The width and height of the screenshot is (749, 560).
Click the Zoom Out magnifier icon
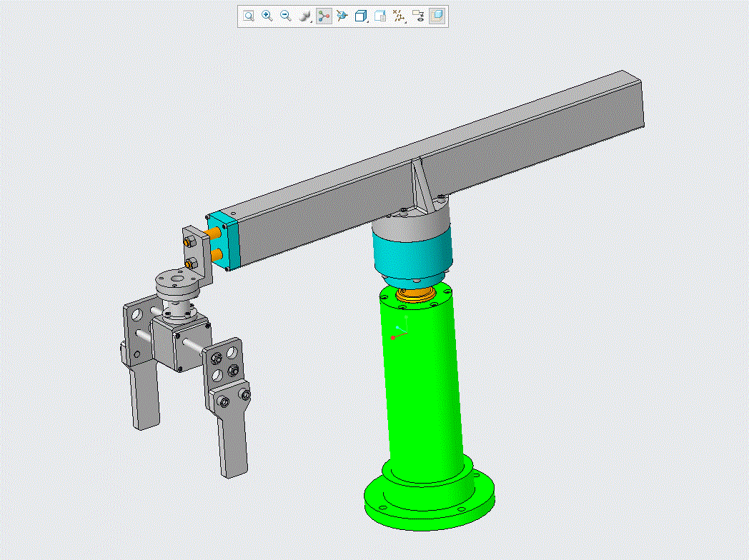[x=286, y=16]
